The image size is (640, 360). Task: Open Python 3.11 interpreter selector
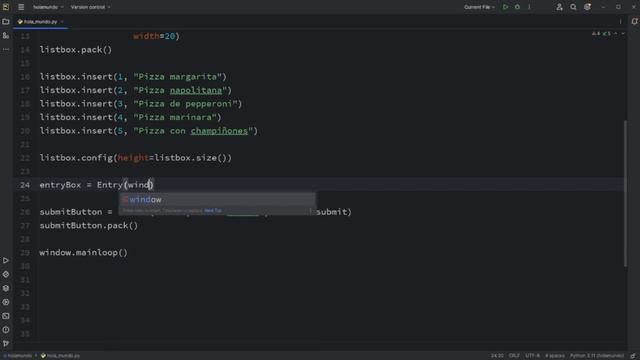pyautogui.click(x=597, y=356)
